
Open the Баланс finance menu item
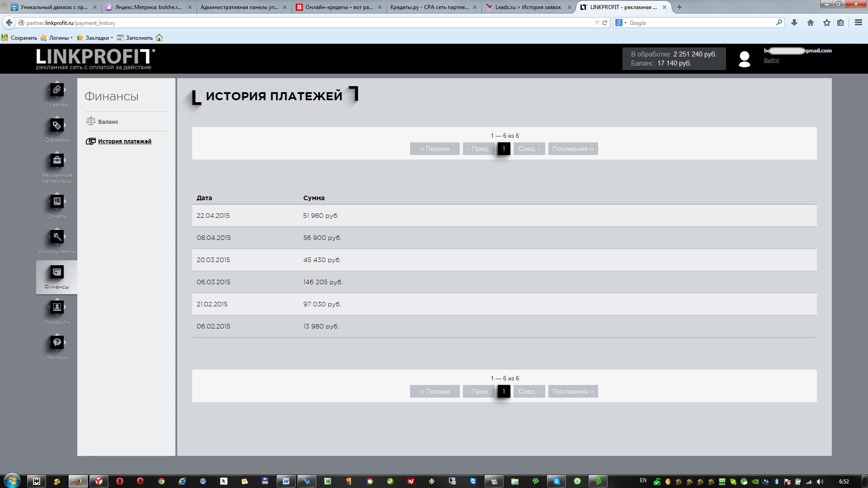tap(108, 122)
